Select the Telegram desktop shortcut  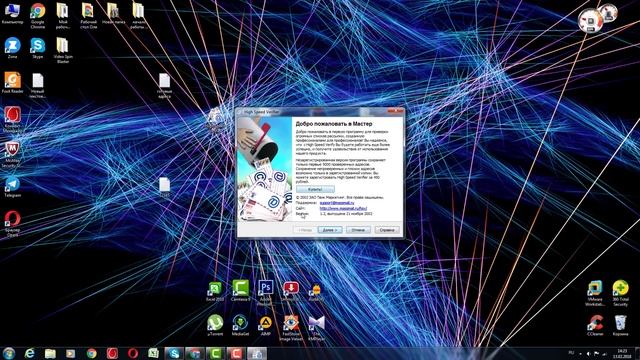click(12, 188)
